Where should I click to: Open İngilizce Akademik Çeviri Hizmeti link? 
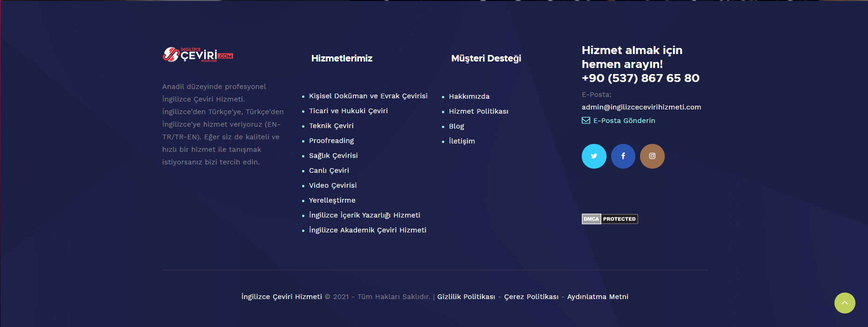point(368,230)
